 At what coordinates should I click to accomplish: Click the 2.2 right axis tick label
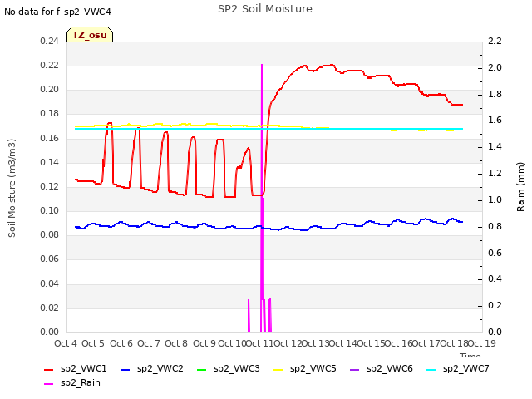[x=495, y=41]
